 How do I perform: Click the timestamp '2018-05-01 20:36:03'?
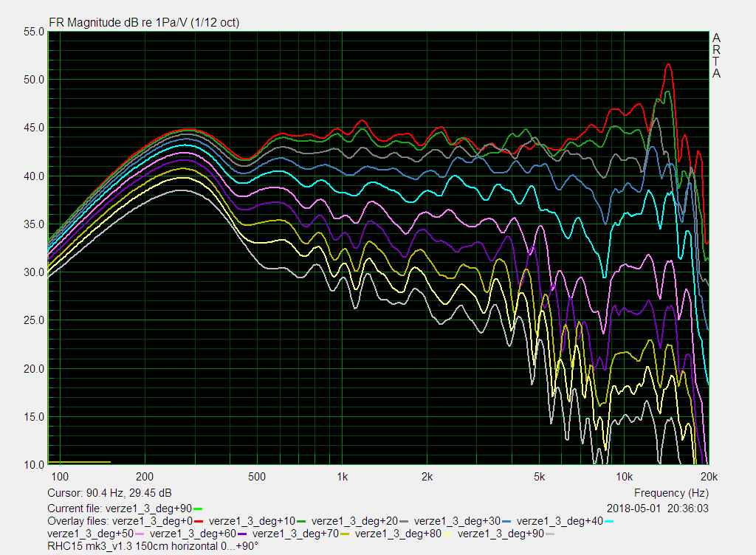point(658,509)
